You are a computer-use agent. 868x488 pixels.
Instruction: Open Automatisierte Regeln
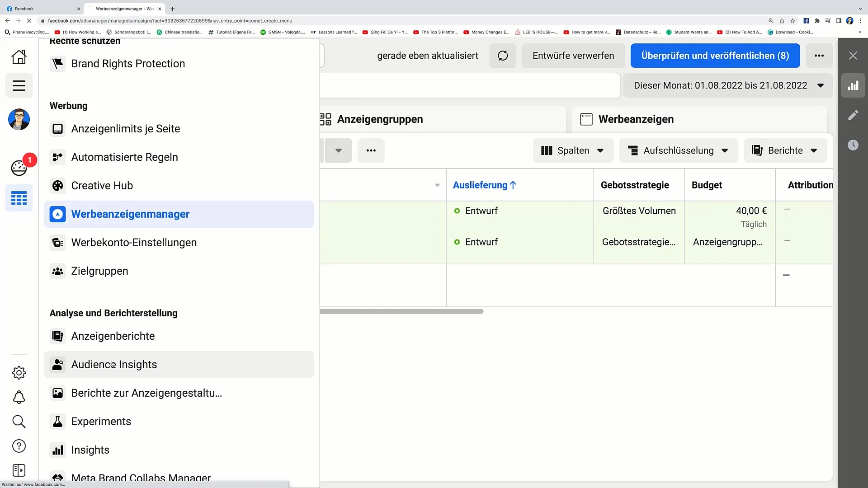(179, 157)
